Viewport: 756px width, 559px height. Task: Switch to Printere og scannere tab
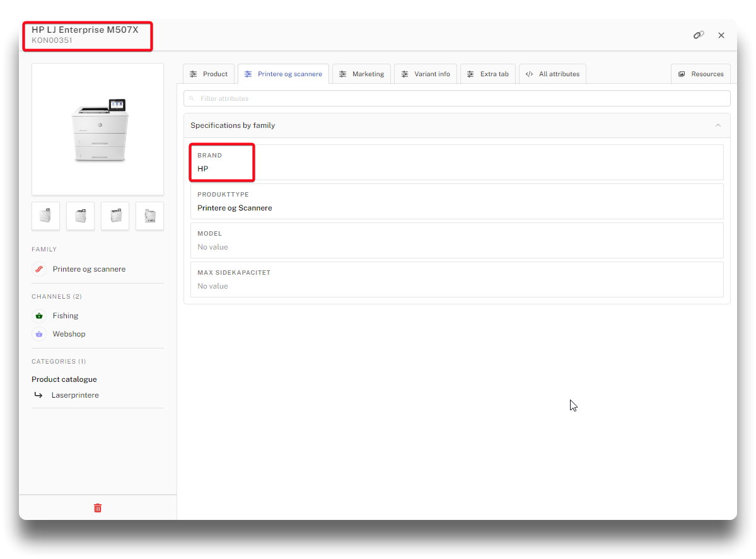[284, 74]
